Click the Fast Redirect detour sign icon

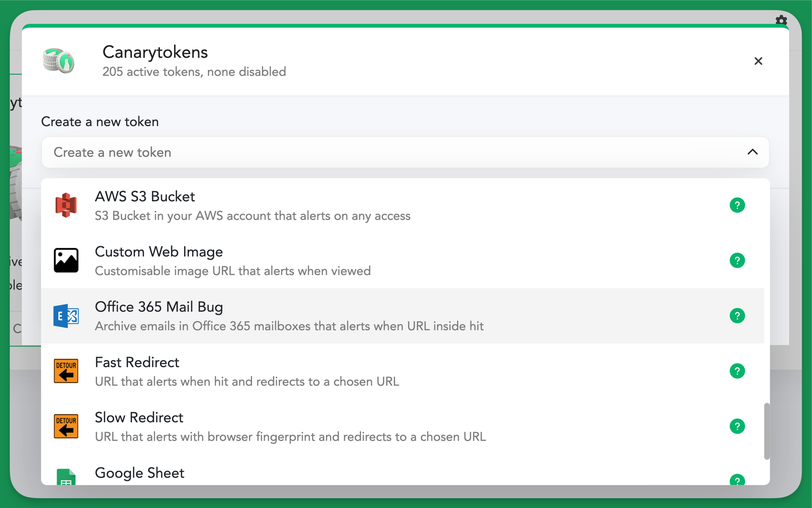pyautogui.click(x=66, y=371)
